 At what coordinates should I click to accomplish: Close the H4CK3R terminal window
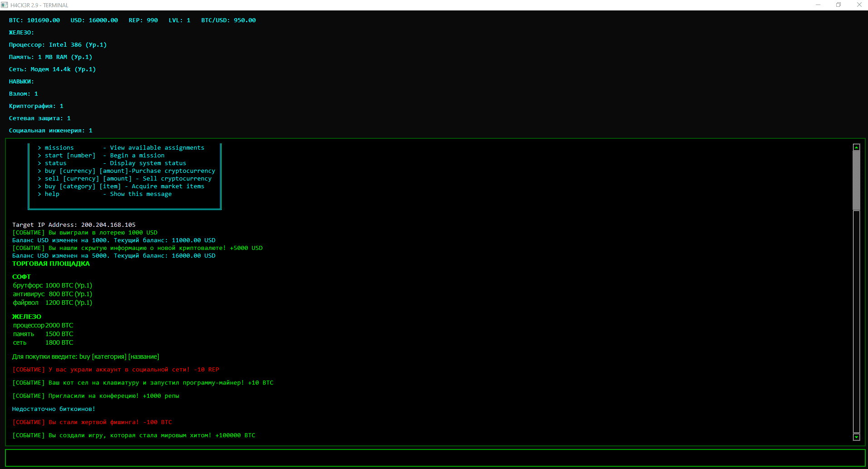859,5
